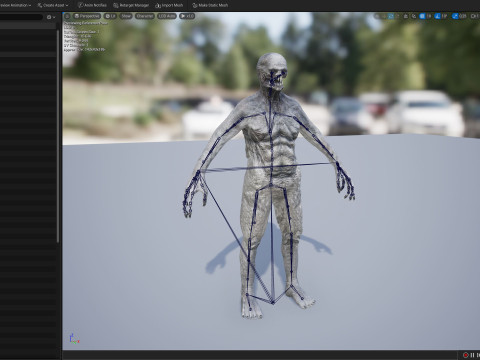Image resolution: width=480 pixels, height=360 pixels.
Task: Toggle scale snapping blue icon
Action: [455, 16]
